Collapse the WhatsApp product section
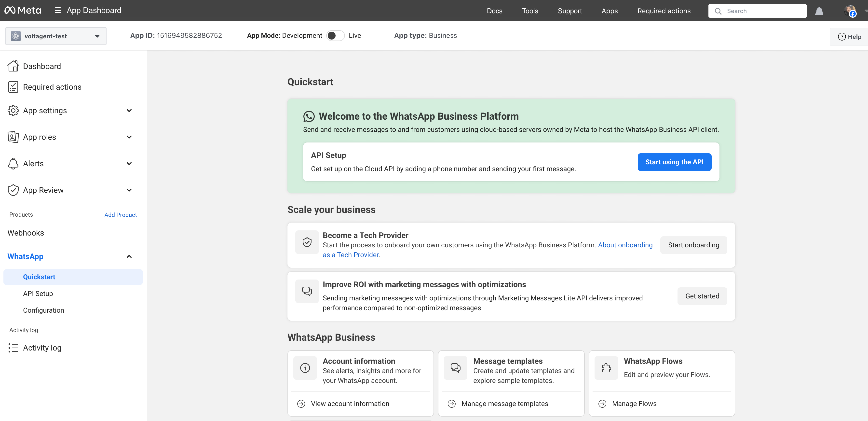The image size is (868, 421). click(129, 256)
